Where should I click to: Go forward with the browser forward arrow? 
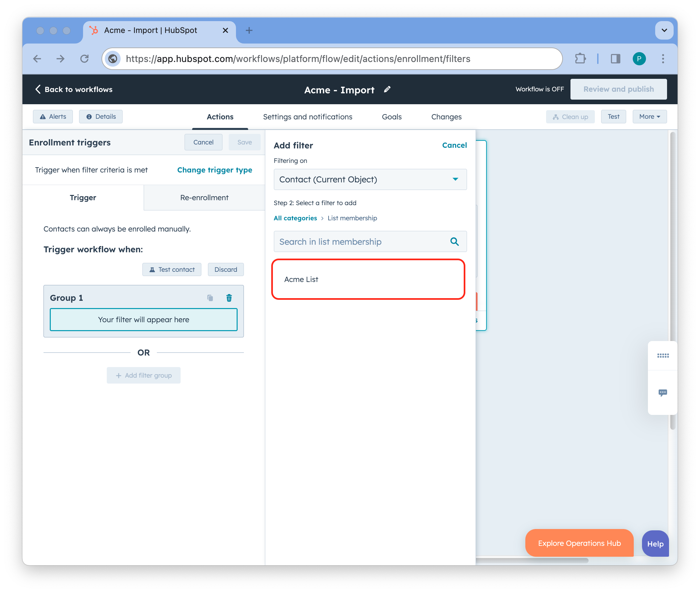[x=61, y=59]
